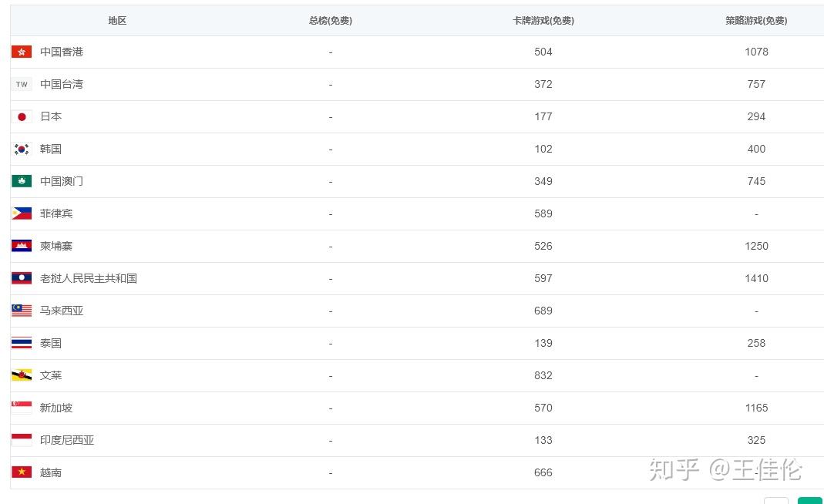Screen dimensions: 824x504
Task: Click the 地区 column header
Action: (x=117, y=21)
